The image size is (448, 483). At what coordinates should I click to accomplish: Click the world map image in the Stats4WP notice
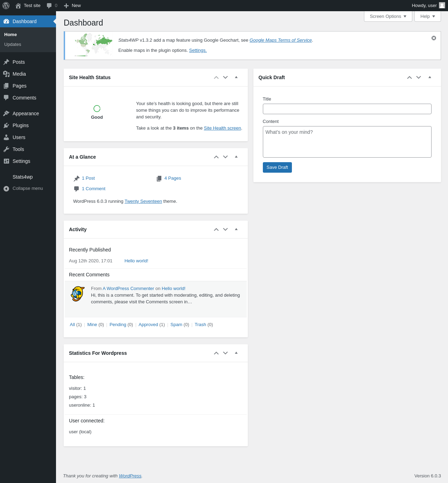(93, 45)
